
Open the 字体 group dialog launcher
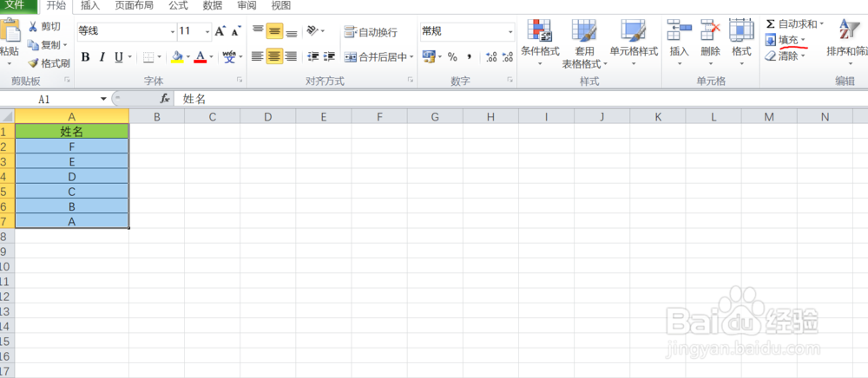tap(240, 80)
